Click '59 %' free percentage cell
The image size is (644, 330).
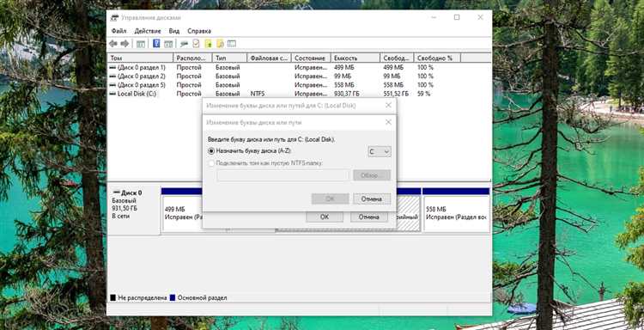click(424, 94)
